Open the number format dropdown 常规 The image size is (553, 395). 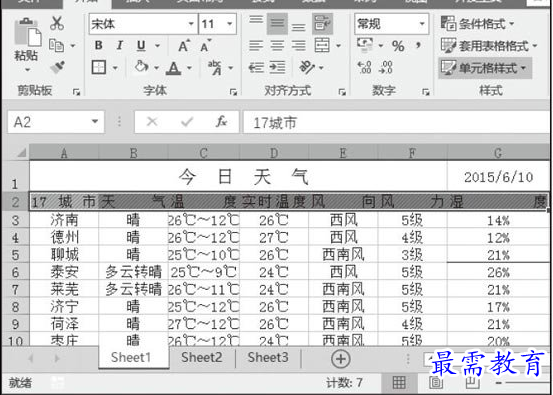click(x=422, y=24)
